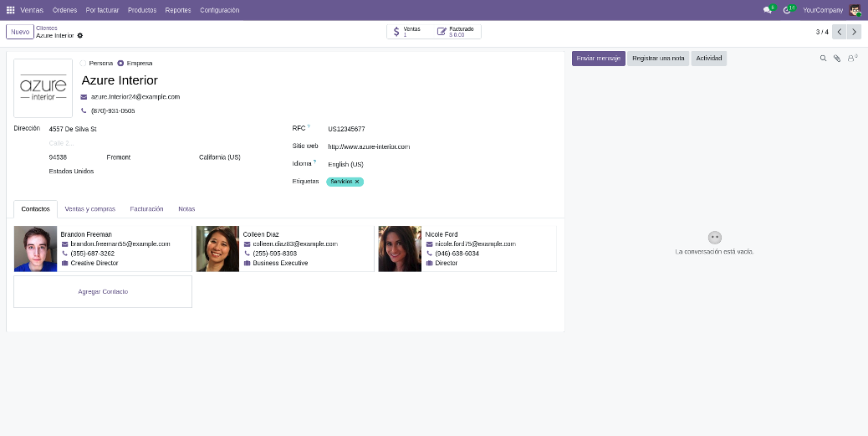
Task: Open the Ventas menu
Action: (x=32, y=10)
